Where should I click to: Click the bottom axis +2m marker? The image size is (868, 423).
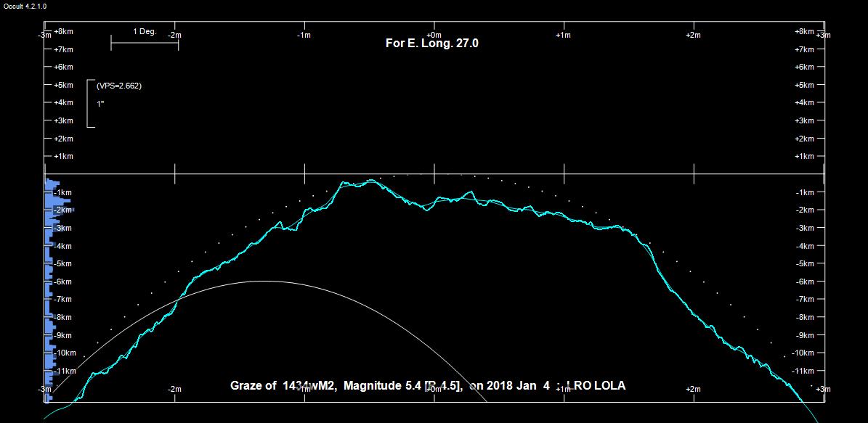click(x=693, y=389)
